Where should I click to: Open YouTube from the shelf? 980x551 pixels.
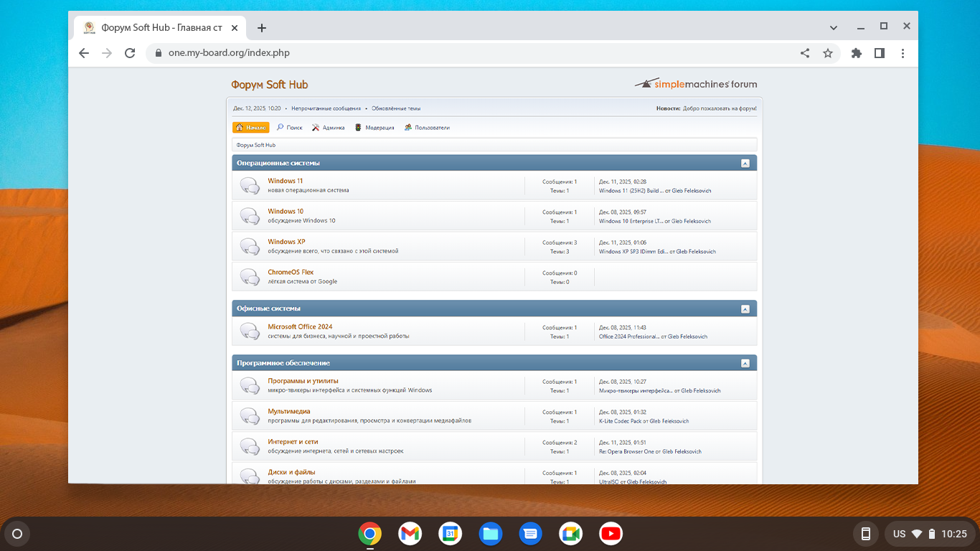click(611, 534)
